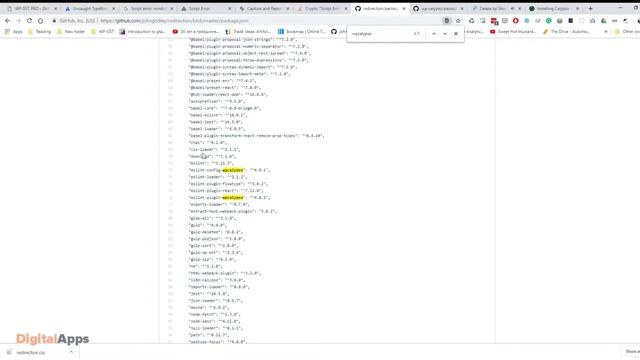Click the find bar search text field
Screen dimensions: 640x360
tap(380, 34)
